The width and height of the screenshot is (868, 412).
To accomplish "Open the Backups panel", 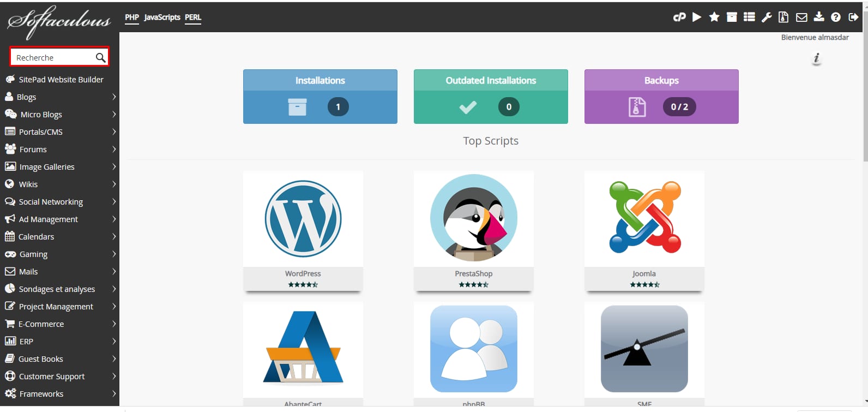I will coord(661,97).
